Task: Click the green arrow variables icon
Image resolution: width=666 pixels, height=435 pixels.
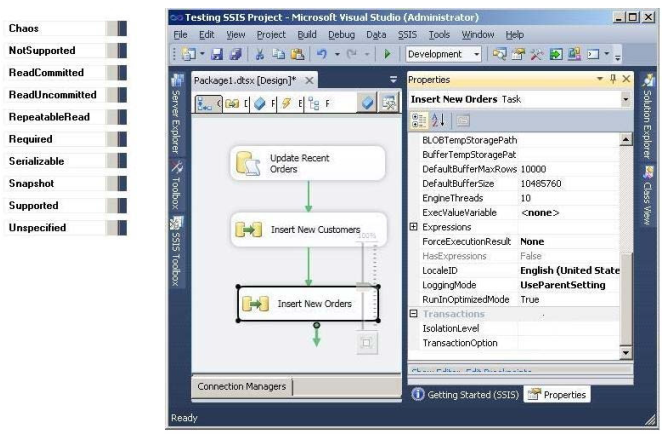Action: click(556, 54)
